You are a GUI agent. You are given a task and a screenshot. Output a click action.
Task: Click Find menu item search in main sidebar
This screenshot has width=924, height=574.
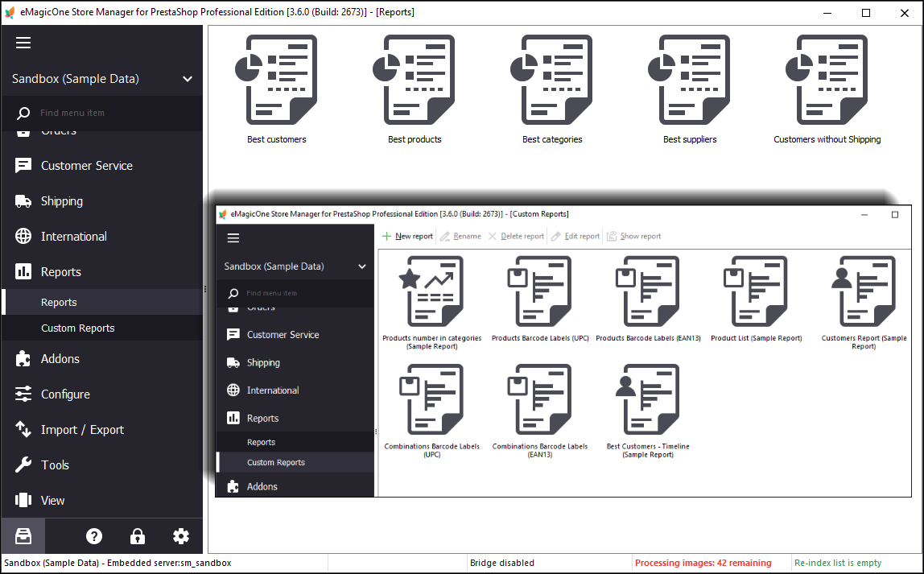[102, 113]
